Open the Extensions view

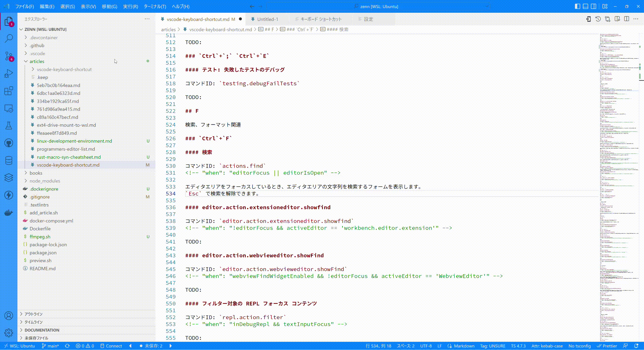[x=9, y=91]
